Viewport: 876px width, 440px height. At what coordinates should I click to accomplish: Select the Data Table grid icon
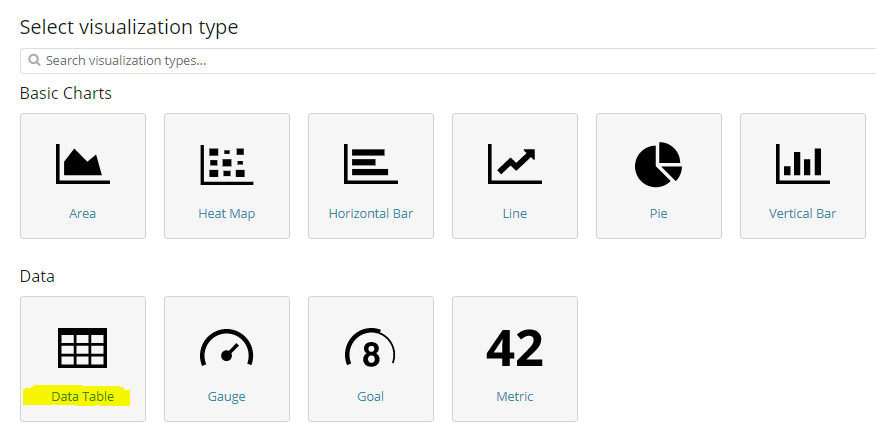tap(83, 347)
